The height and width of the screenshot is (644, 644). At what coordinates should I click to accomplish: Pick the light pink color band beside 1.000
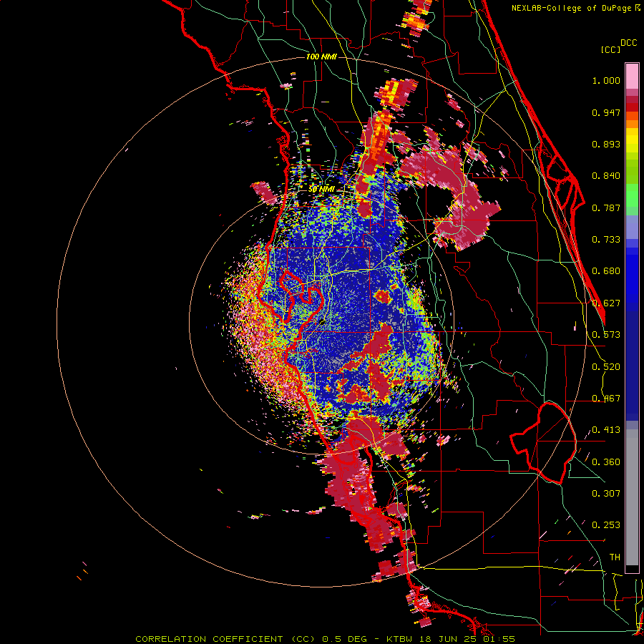coord(632,76)
